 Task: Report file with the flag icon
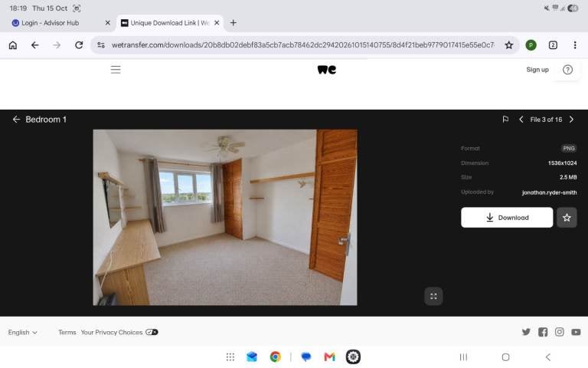point(505,120)
